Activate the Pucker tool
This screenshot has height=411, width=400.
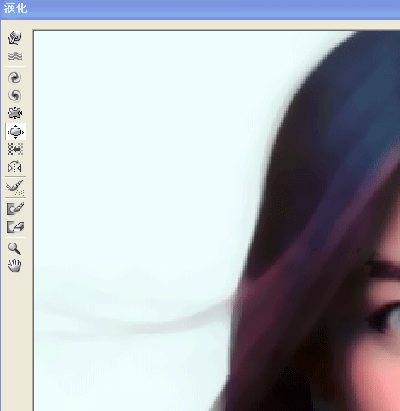click(x=15, y=113)
